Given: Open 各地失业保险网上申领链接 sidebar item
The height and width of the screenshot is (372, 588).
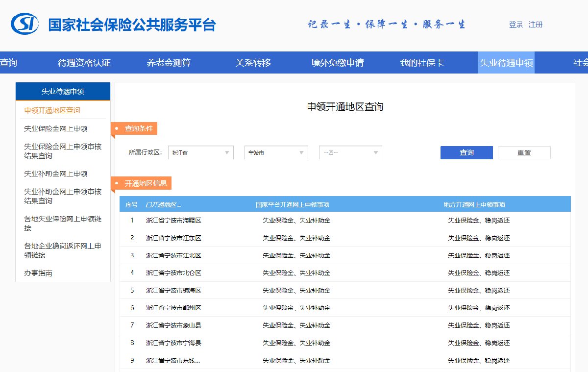Looking at the screenshot, I should pyautogui.click(x=63, y=223).
